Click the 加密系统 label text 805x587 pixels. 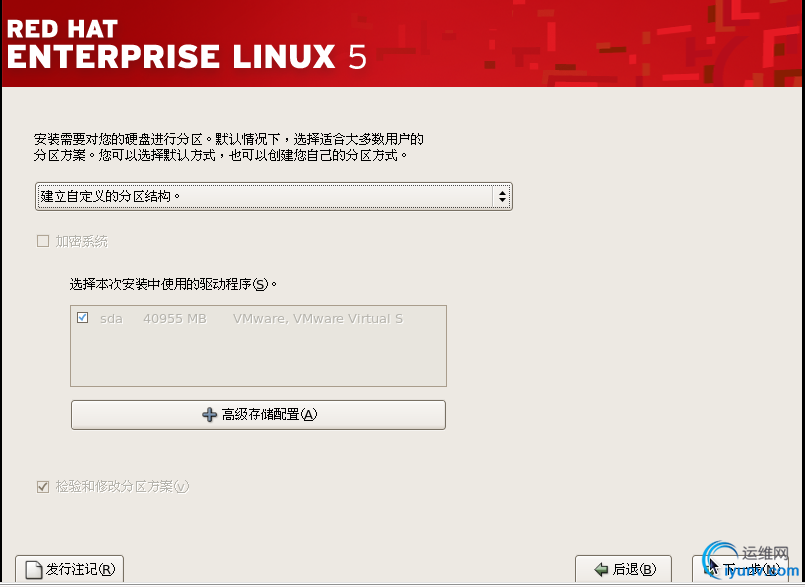click(82, 241)
